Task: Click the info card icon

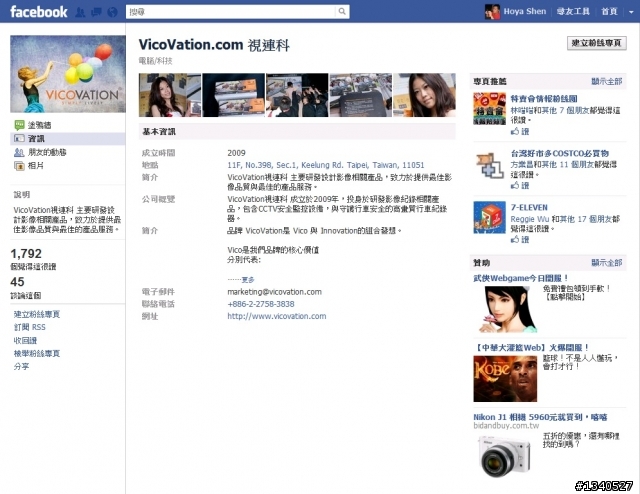Action: coord(19,138)
